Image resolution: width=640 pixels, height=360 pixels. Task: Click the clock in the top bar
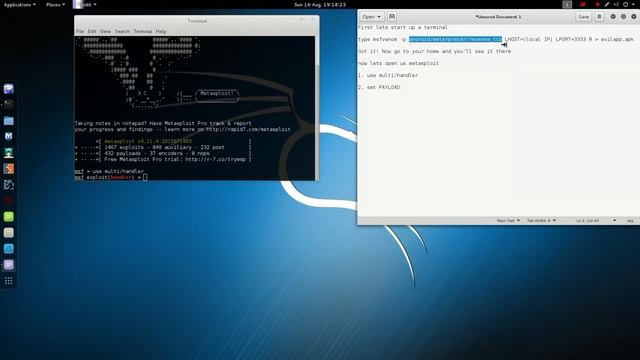point(320,4)
